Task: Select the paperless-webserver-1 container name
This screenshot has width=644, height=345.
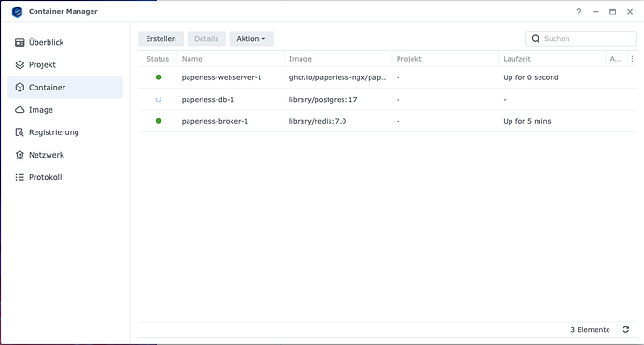Action: (221, 77)
